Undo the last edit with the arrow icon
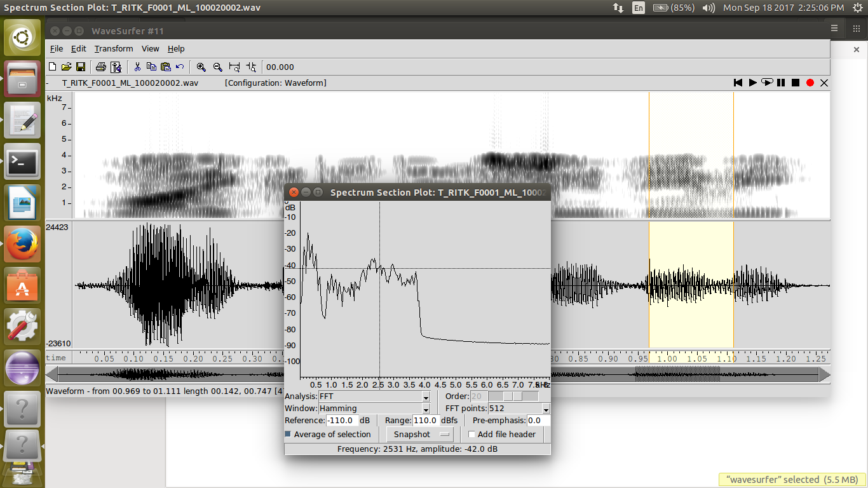 [x=180, y=67]
